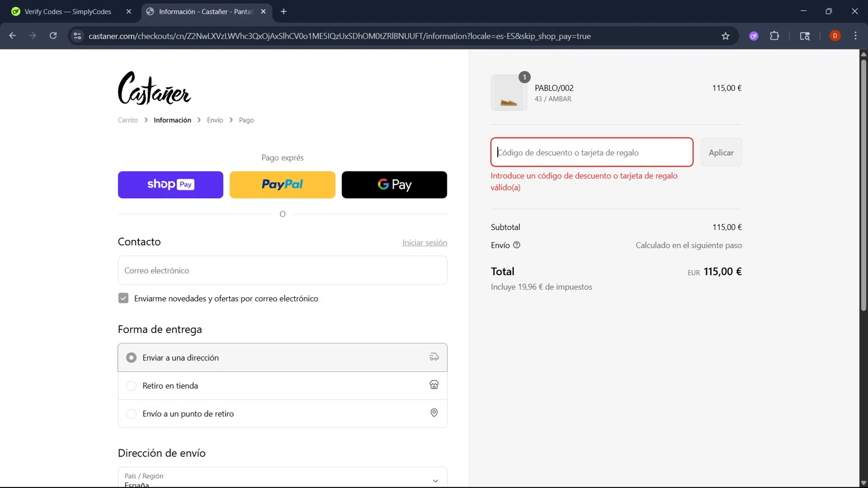The height and width of the screenshot is (488, 868).
Task: Reload the page with the refresh icon
Action: pyautogui.click(x=53, y=36)
